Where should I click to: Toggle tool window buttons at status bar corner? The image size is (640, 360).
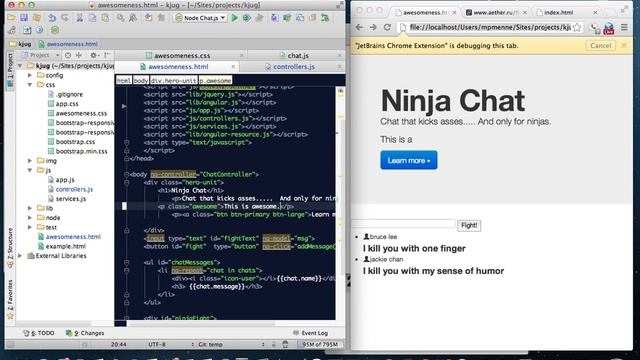[10, 344]
